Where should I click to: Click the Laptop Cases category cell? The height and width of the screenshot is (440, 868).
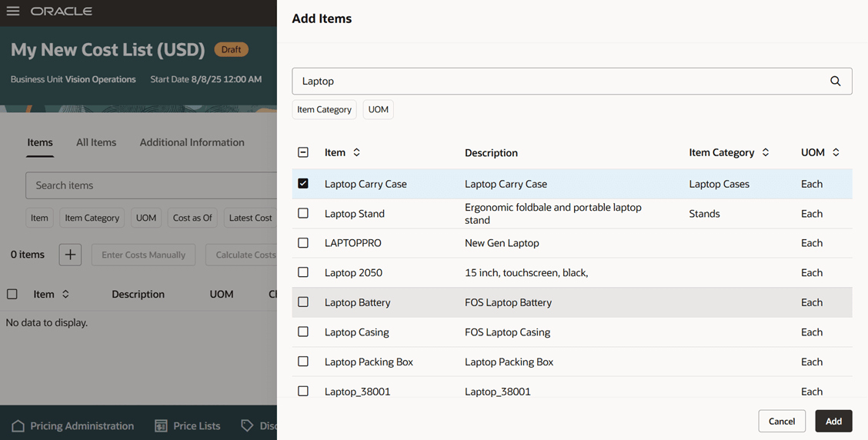click(x=719, y=184)
